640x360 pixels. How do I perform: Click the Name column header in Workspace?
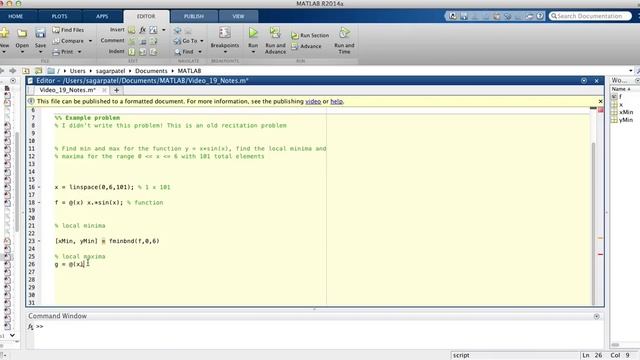coord(621,89)
